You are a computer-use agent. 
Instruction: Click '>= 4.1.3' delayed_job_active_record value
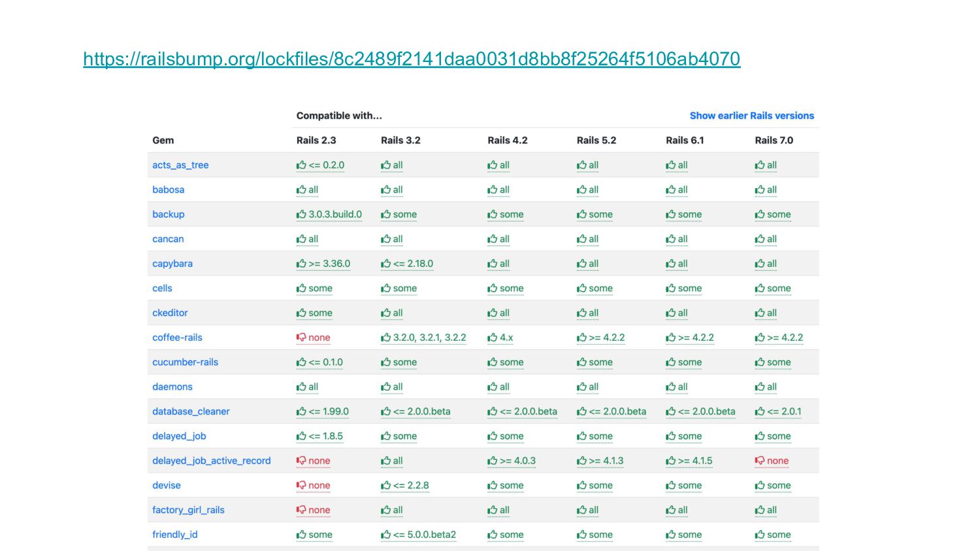coord(606,461)
